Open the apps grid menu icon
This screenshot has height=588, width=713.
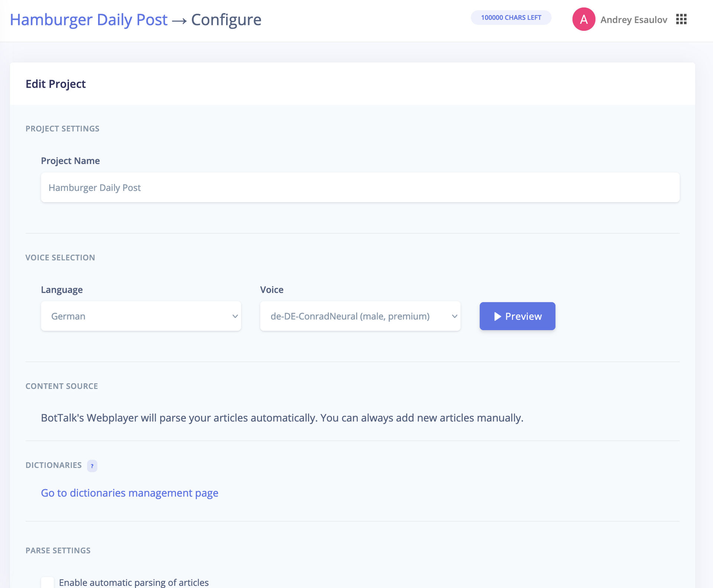click(681, 19)
